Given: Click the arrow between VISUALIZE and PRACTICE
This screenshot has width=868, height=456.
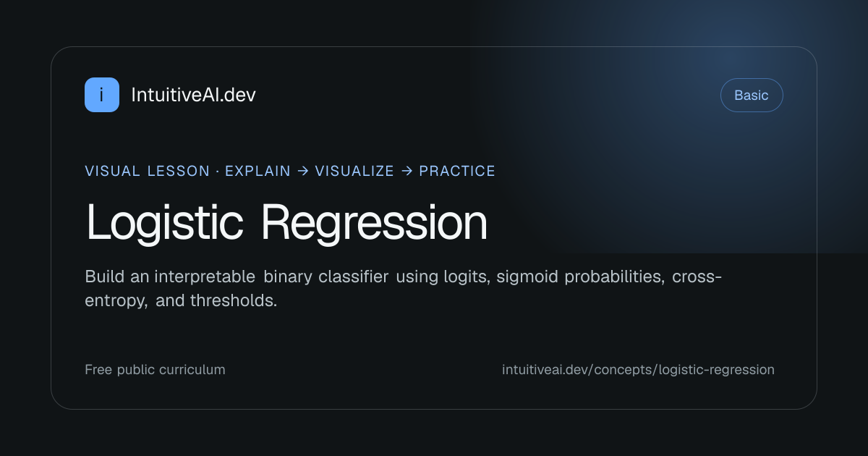Looking at the screenshot, I should [407, 172].
